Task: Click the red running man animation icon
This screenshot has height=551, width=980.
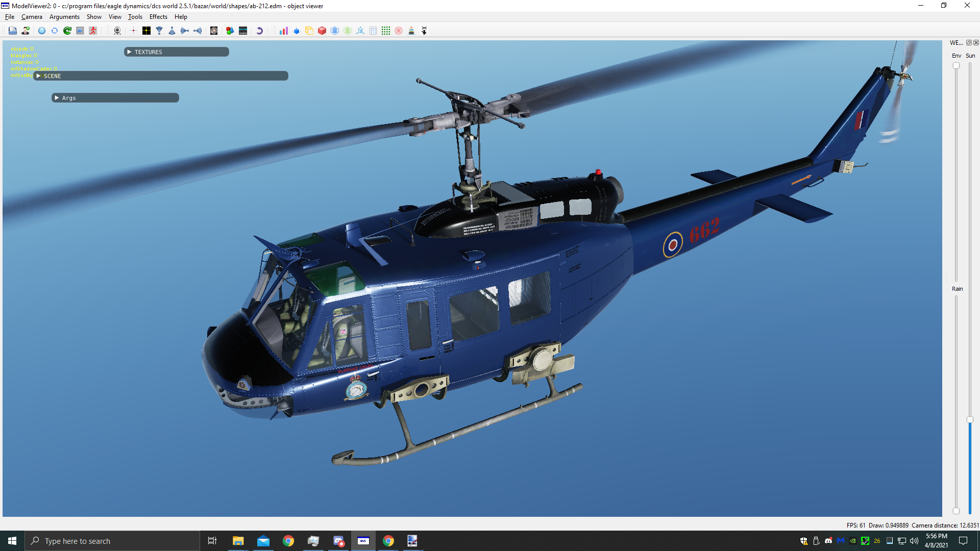Action: tap(93, 31)
